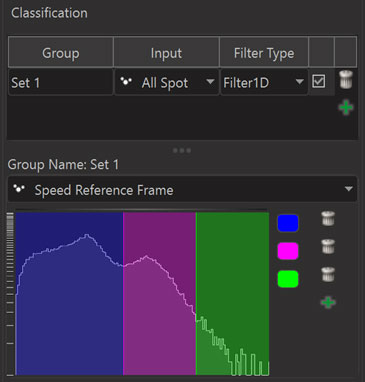Click the Group column header

(x=61, y=53)
